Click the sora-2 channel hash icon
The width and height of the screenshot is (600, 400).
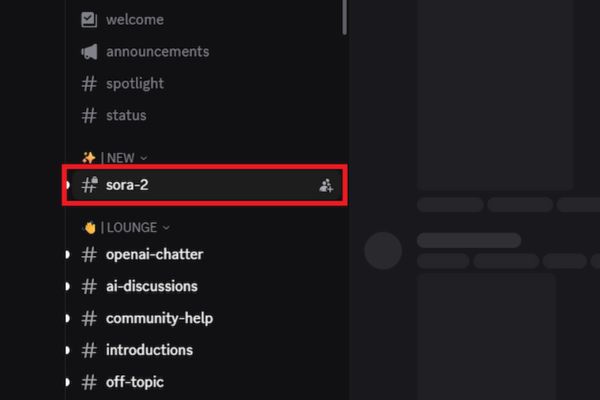89,185
